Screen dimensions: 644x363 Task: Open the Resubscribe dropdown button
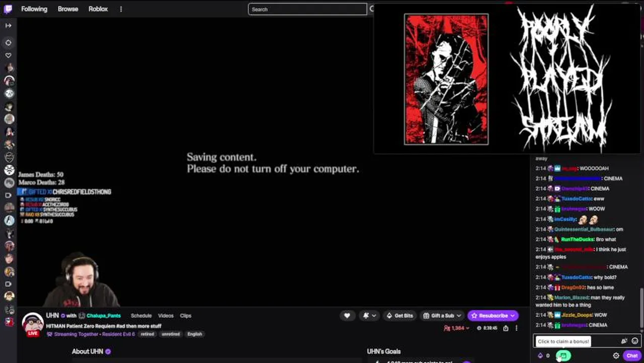pyautogui.click(x=493, y=316)
